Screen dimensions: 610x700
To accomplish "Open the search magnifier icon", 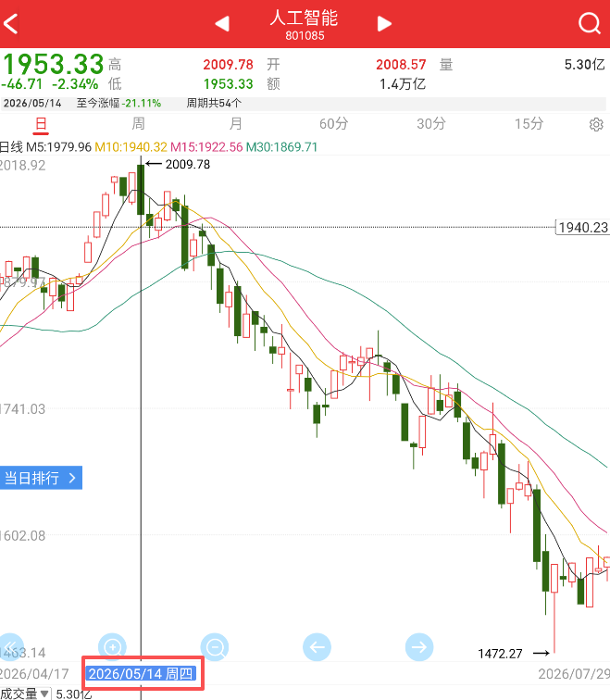I will [589, 23].
